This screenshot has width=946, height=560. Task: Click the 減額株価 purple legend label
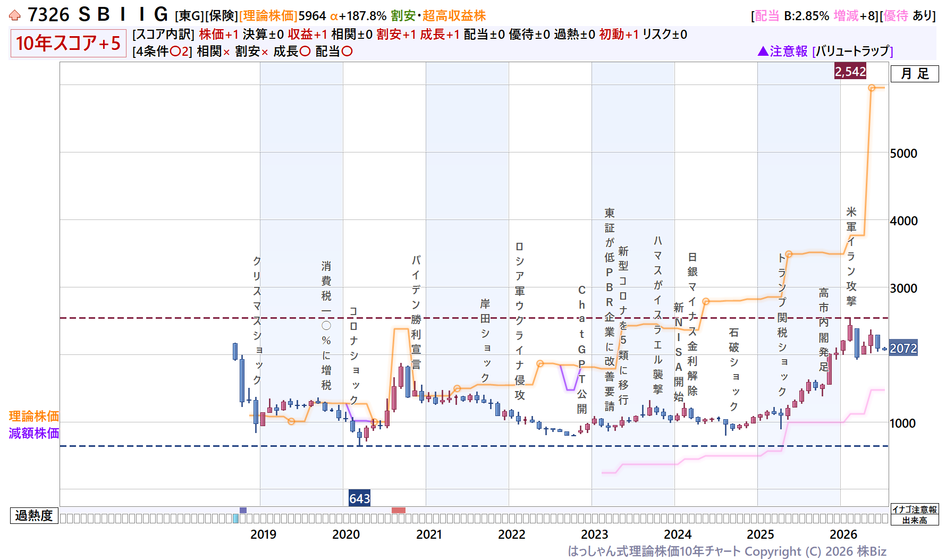pos(34,433)
